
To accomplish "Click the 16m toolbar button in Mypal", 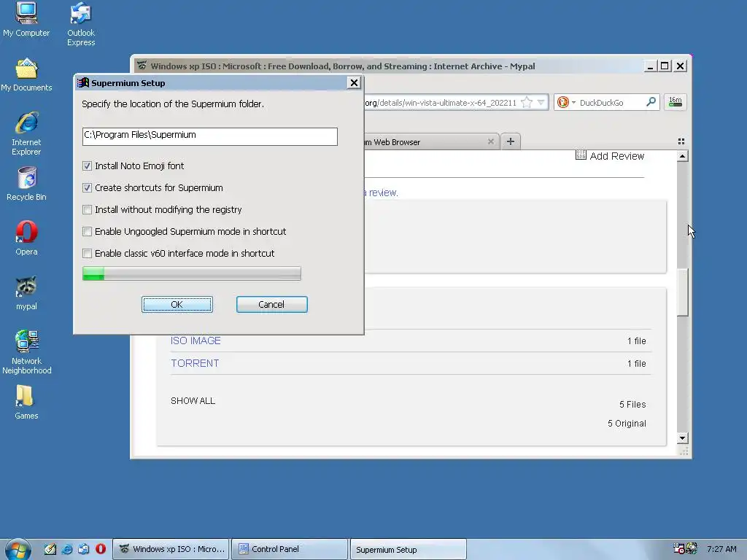I will (x=675, y=102).
